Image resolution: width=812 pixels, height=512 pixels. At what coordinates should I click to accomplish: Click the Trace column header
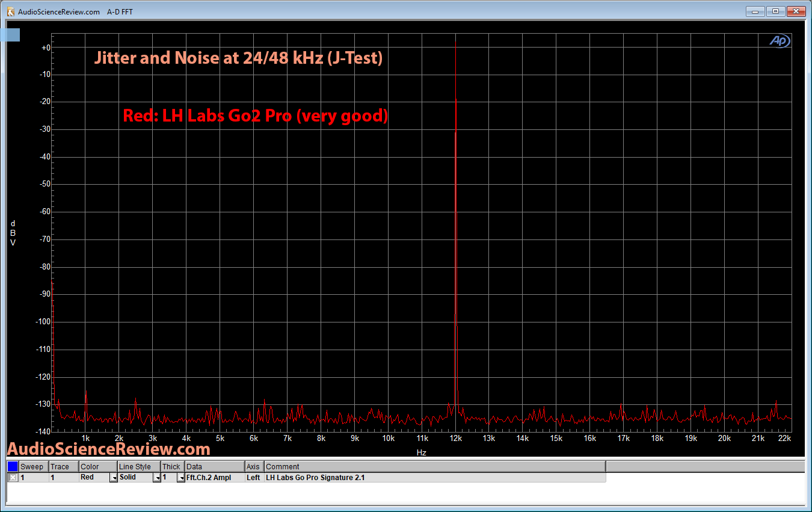point(64,466)
